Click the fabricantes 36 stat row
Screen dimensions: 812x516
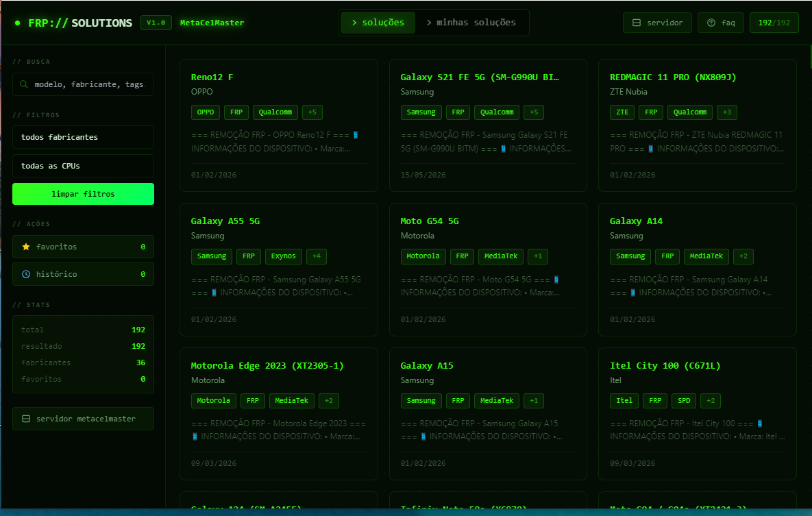click(84, 363)
